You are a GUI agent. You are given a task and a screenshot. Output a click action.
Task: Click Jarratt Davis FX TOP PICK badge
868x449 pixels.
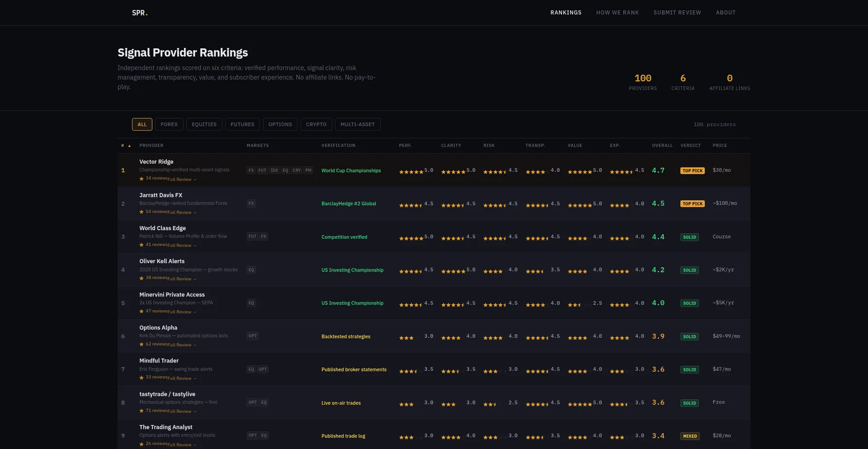click(693, 203)
